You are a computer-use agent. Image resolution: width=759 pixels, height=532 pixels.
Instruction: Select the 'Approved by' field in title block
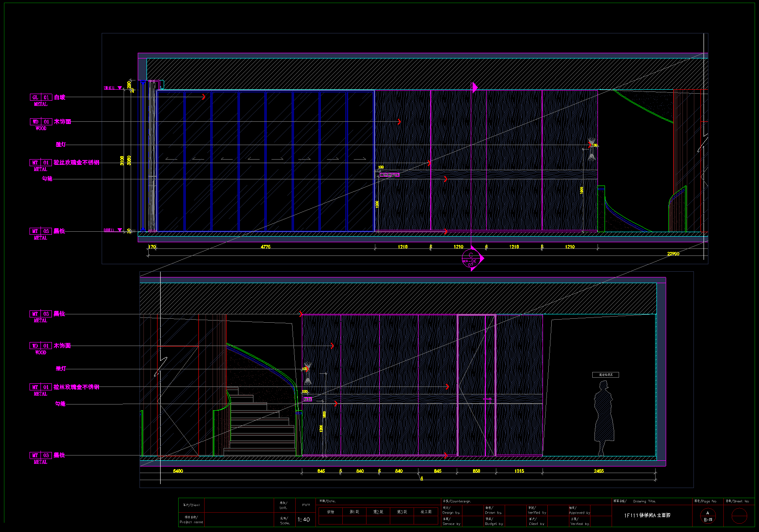pyautogui.click(x=579, y=510)
